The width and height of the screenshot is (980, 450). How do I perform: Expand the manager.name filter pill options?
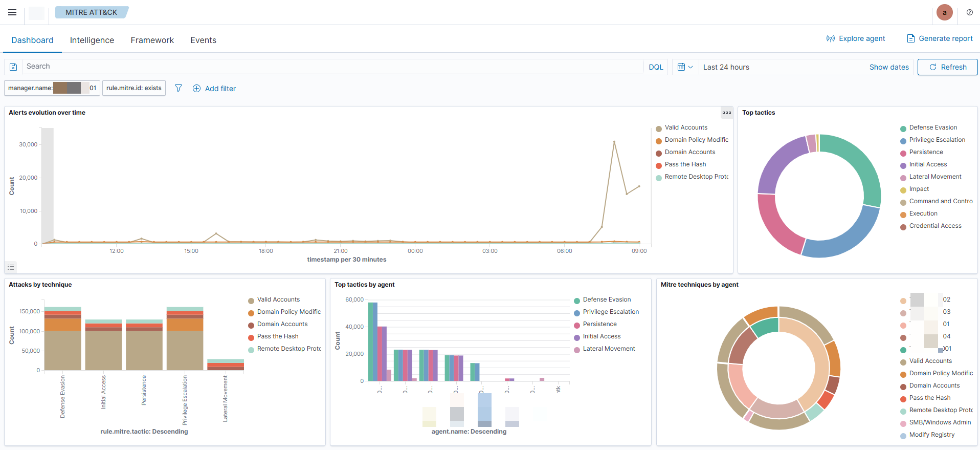click(52, 88)
